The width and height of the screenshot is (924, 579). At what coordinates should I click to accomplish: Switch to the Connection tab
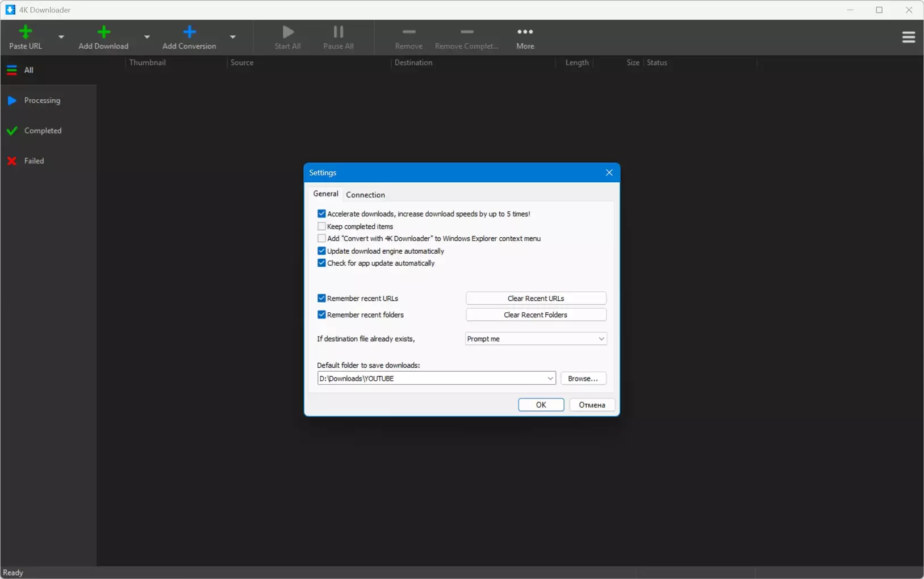[x=365, y=195]
